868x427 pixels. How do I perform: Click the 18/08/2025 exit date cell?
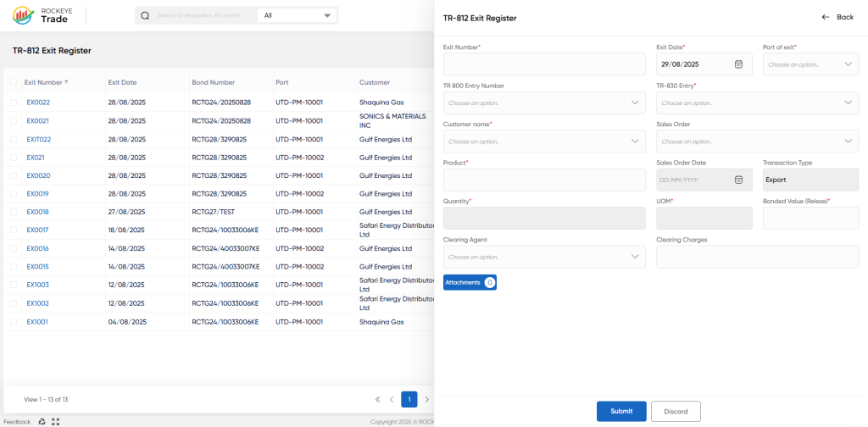127,230
